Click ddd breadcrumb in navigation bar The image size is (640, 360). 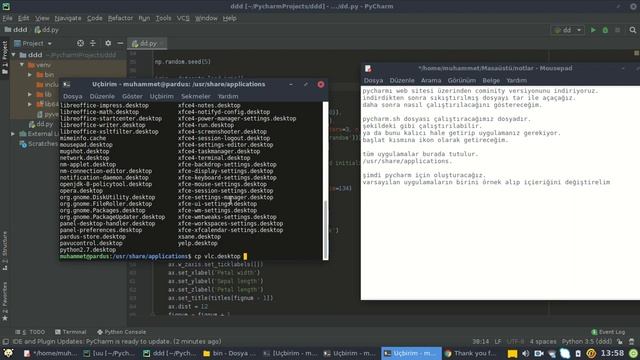[x=16, y=30]
